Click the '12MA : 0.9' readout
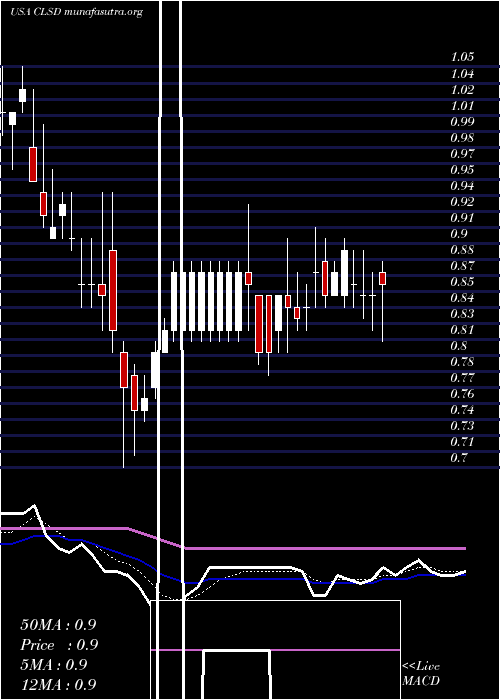500x700 pixels. point(58,685)
